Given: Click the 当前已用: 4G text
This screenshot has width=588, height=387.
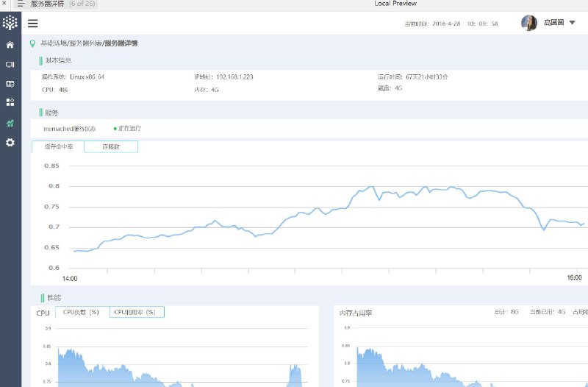Looking at the screenshot, I should (x=547, y=312).
